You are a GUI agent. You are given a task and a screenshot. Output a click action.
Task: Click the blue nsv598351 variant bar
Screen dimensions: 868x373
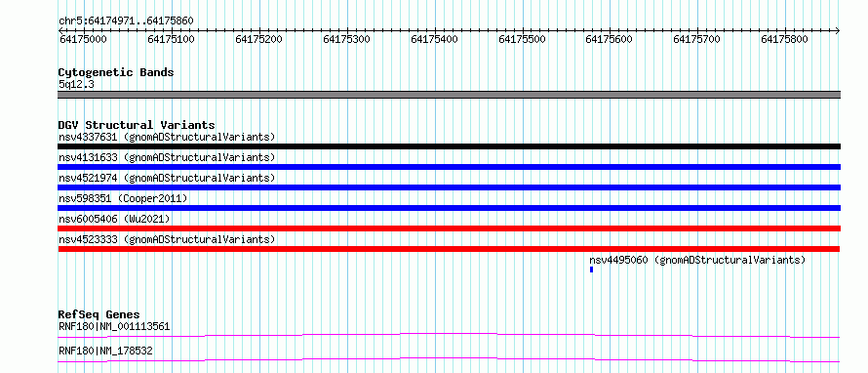click(449, 208)
